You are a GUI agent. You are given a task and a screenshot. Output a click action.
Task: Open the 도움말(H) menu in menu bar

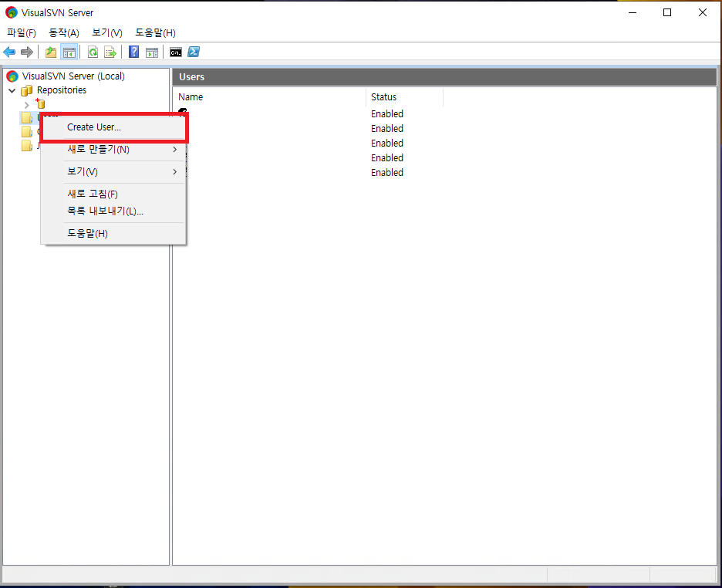[155, 32]
